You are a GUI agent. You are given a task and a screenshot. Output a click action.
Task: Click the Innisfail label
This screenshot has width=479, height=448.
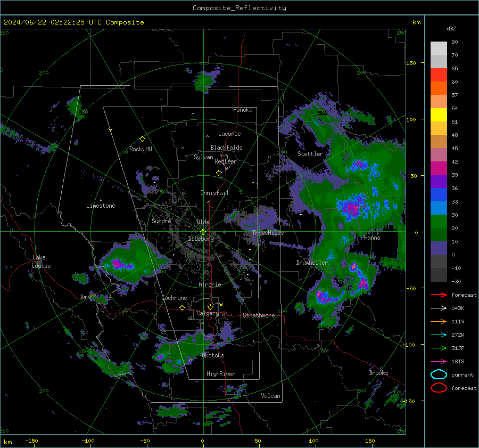coord(214,193)
